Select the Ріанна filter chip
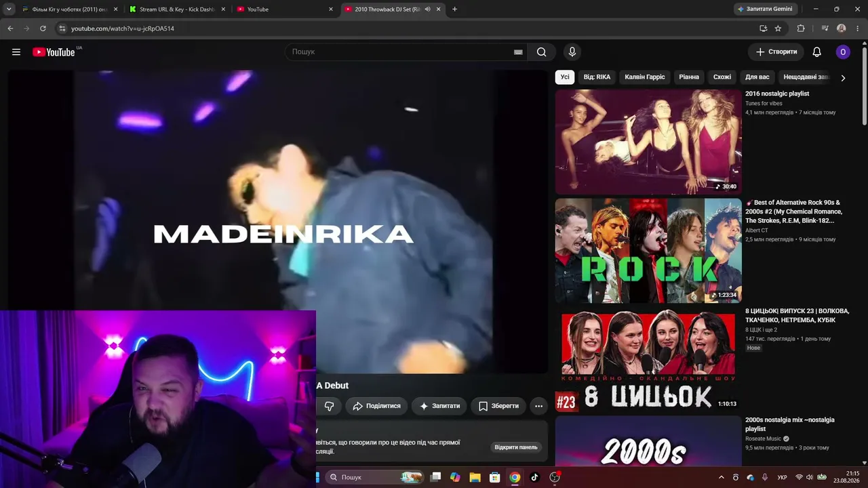Viewport: 868px width, 488px height. (689, 77)
